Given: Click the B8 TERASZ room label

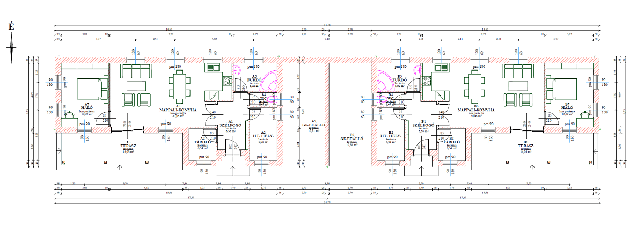Looking at the screenshot, I should 525,146.
